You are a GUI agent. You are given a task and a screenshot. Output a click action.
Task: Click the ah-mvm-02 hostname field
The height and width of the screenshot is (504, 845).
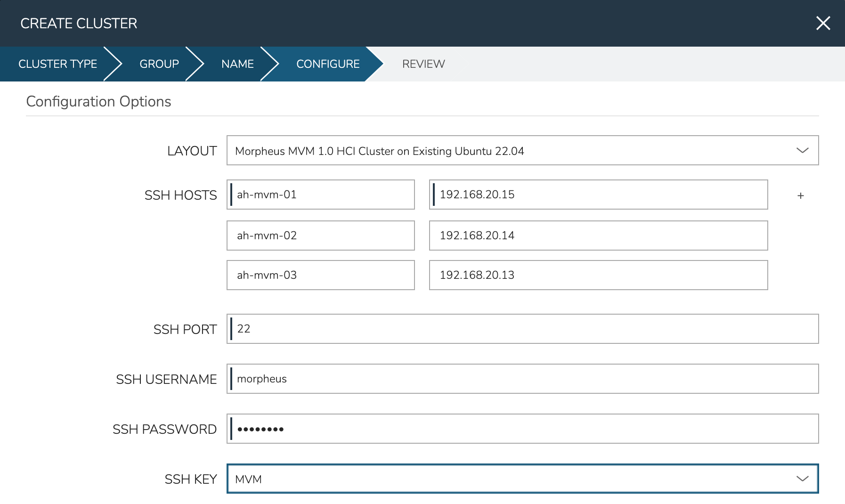click(x=320, y=236)
